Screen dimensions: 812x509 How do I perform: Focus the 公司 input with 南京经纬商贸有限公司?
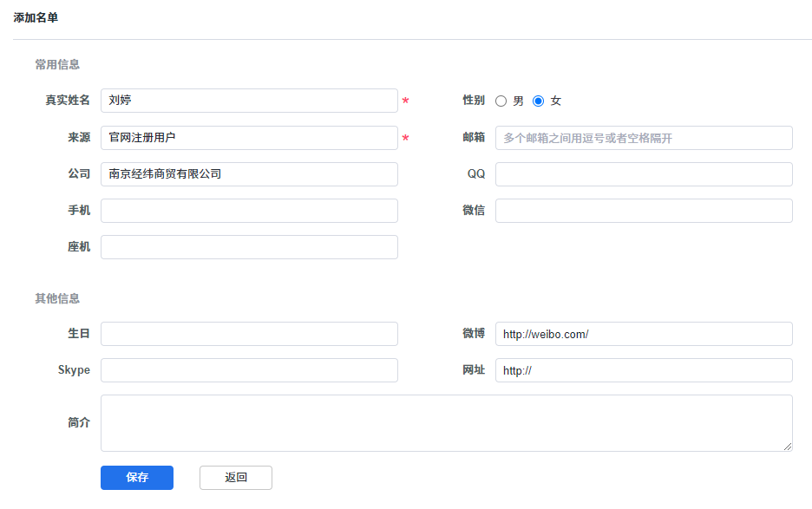249,174
